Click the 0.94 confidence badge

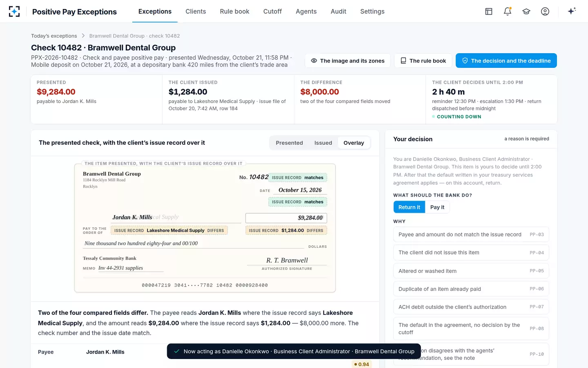(x=362, y=364)
